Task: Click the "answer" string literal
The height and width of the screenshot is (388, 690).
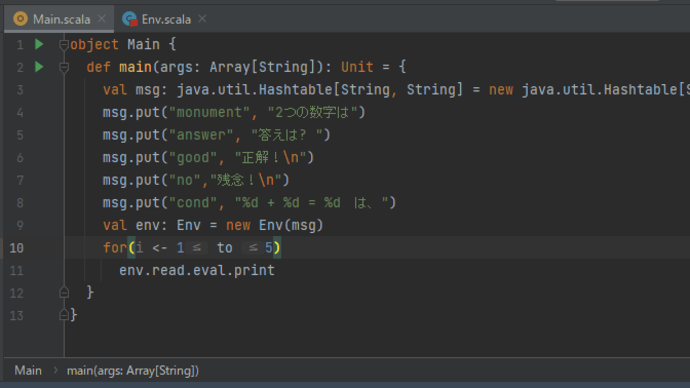Action: (x=201, y=135)
